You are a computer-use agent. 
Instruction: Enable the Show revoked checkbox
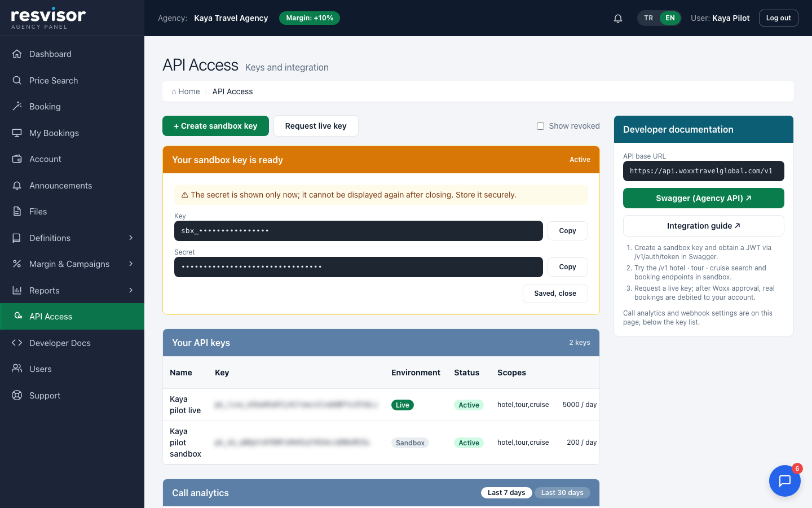pyautogui.click(x=540, y=126)
